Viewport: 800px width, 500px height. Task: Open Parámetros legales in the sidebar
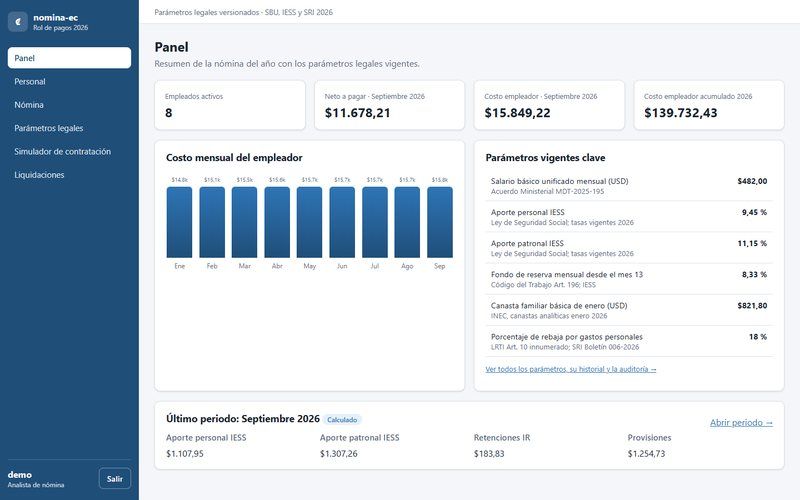69,128
